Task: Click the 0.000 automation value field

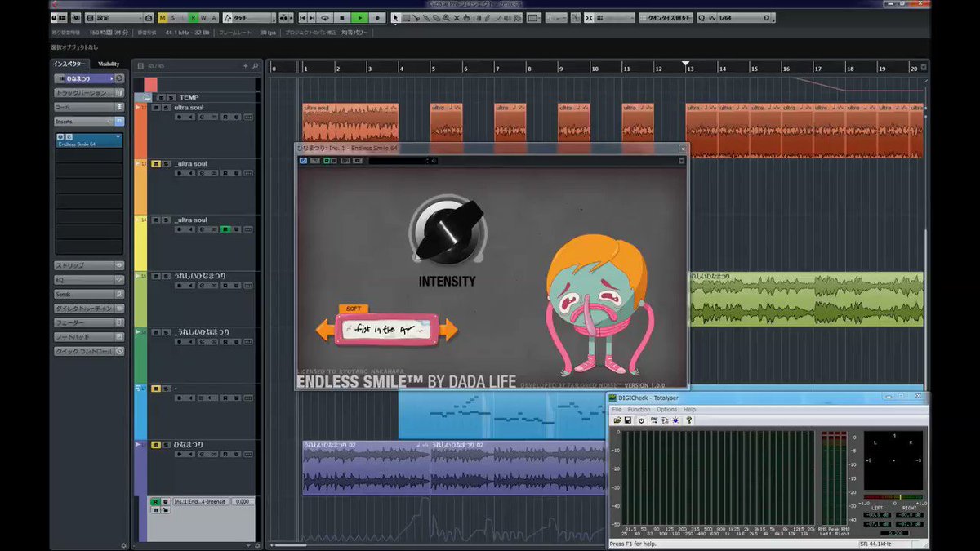Action: tap(243, 502)
